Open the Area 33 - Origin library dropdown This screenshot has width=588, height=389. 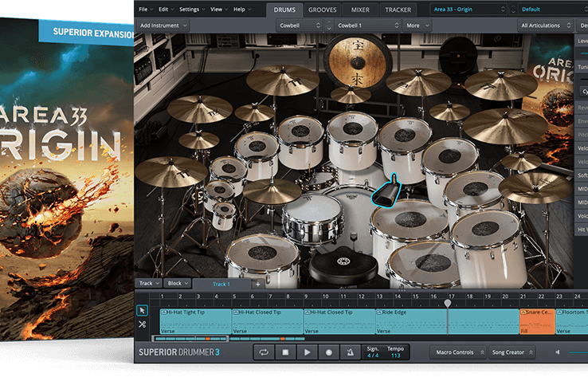(468, 10)
